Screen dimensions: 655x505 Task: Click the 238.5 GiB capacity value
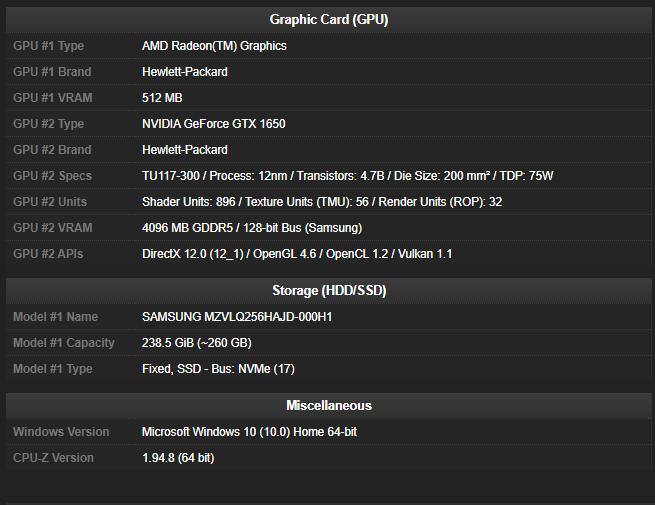[196, 343]
